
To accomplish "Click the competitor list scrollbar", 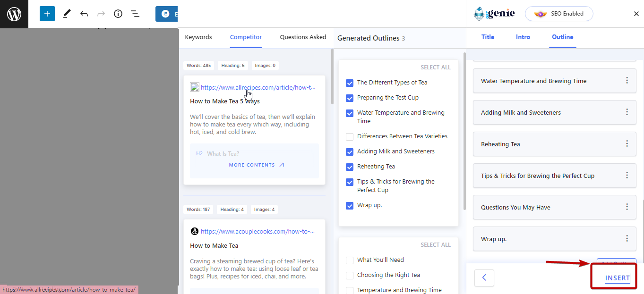I will click(332, 76).
